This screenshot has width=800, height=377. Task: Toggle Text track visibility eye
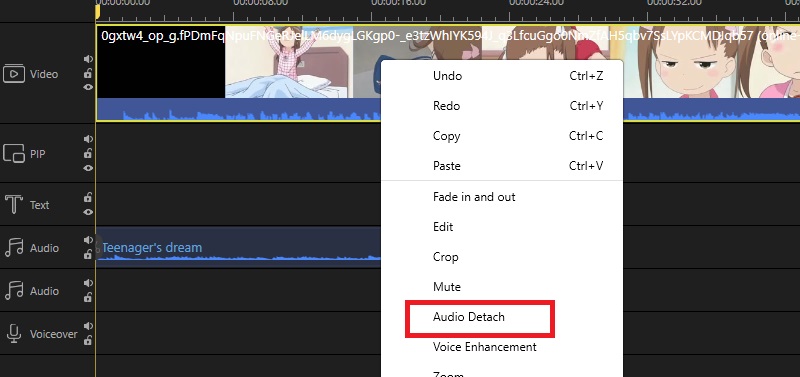88,212
